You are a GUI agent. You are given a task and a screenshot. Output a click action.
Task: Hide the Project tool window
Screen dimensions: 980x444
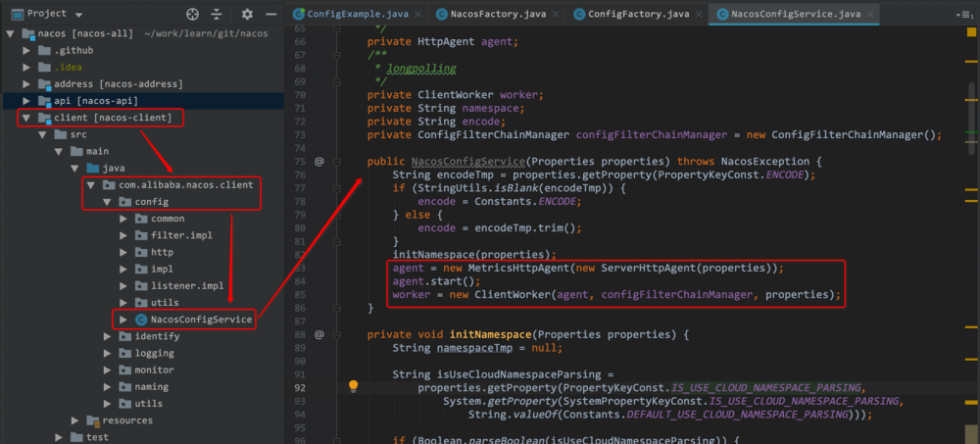click(271, 14)
